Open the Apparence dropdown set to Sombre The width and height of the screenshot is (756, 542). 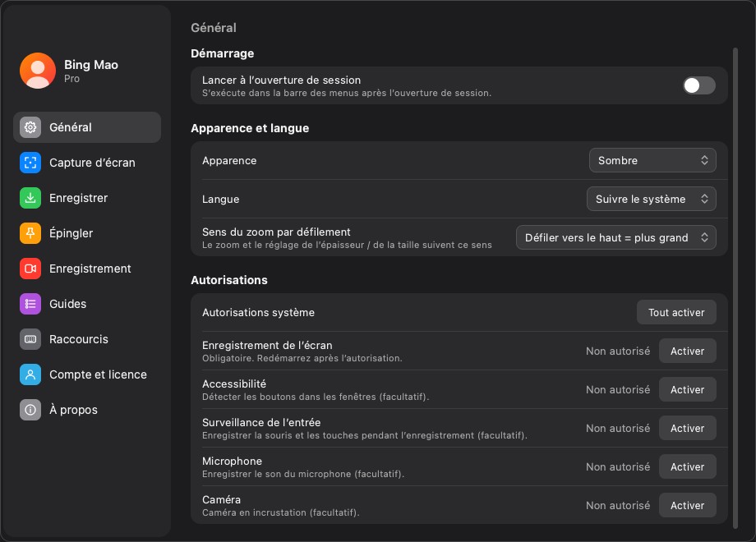652,160
